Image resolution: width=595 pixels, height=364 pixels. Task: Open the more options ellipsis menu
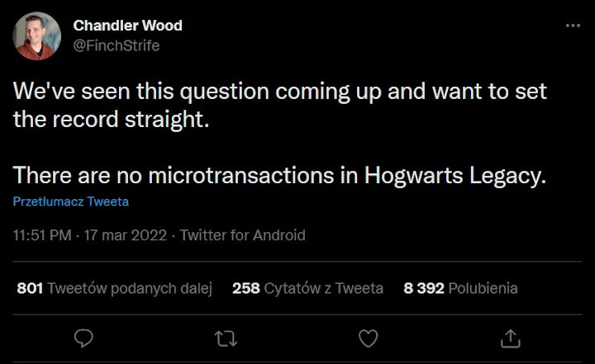pos(573,26)
